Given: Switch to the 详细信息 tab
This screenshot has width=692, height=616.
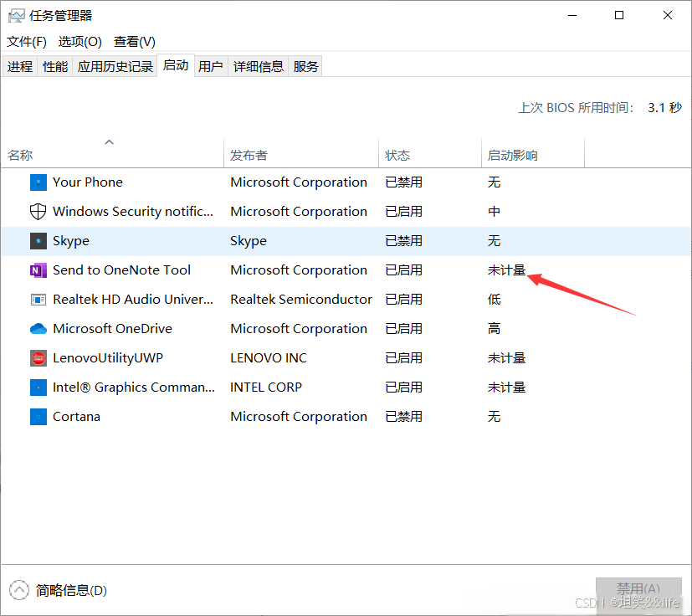Looking at the screenshot, I should (259, 66).
